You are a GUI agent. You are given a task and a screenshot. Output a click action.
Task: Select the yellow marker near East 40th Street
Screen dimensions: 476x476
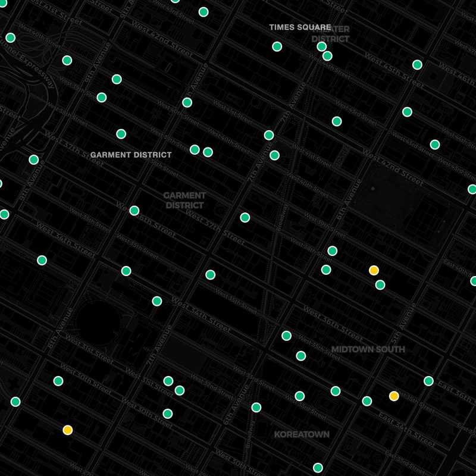click(x=374, y=270)
